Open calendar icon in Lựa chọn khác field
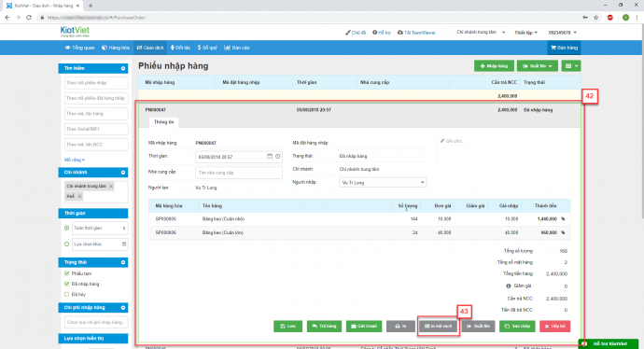Viewport: 644px width, 349px height. coord(124,244)
